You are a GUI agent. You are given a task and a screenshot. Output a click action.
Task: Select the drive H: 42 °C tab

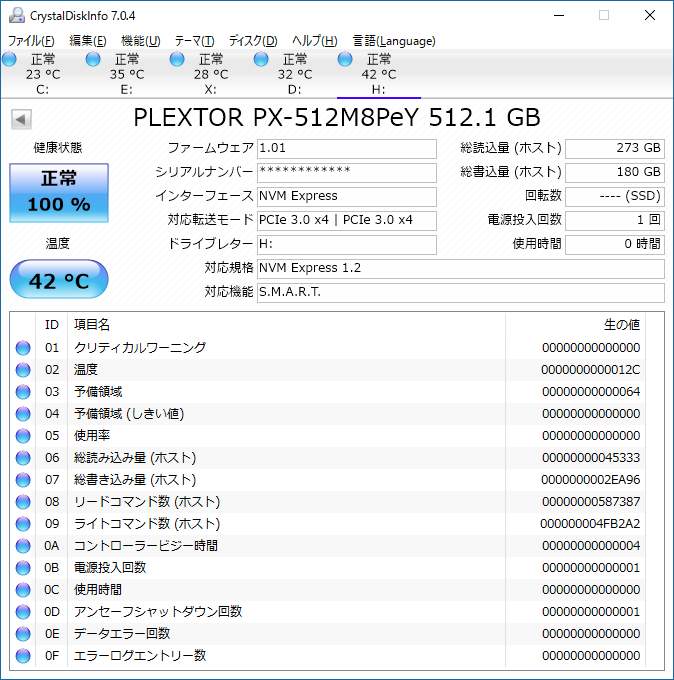click(379, 74)
